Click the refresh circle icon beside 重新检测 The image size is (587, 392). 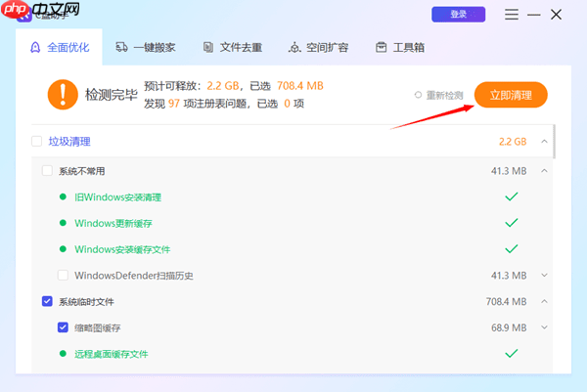point(418,95)
